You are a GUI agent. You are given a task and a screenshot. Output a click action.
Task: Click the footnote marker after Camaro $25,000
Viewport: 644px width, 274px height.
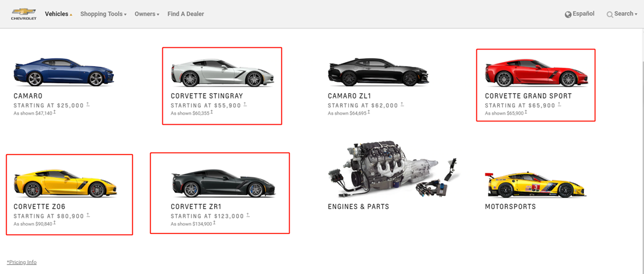click(x=88, y=104)
